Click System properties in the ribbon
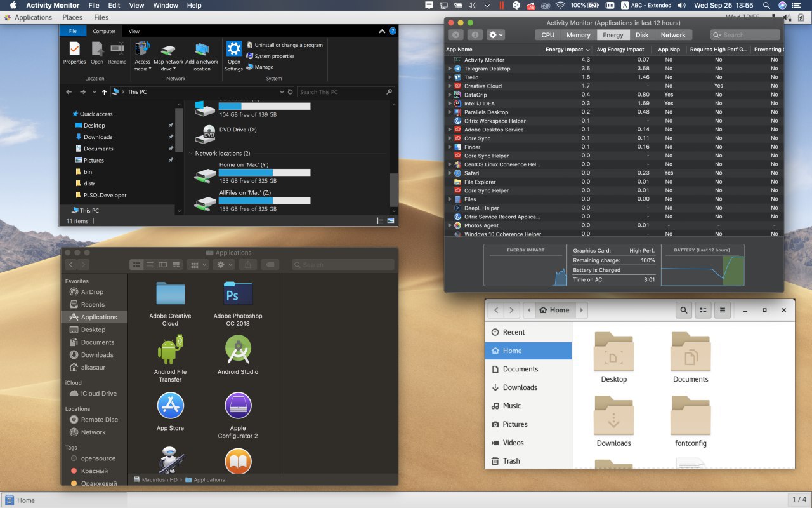The image size is (812, 508). [270, 56]
